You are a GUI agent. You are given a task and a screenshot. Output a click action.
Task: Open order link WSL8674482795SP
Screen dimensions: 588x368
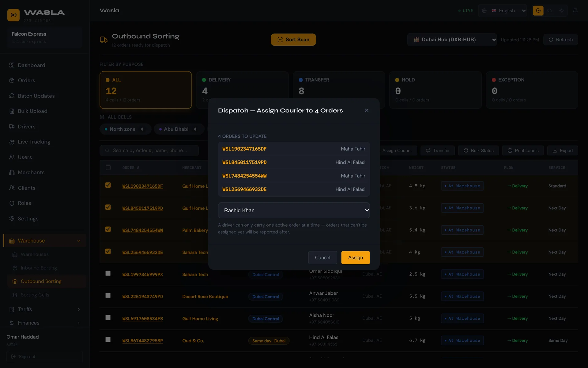[142, 341]
